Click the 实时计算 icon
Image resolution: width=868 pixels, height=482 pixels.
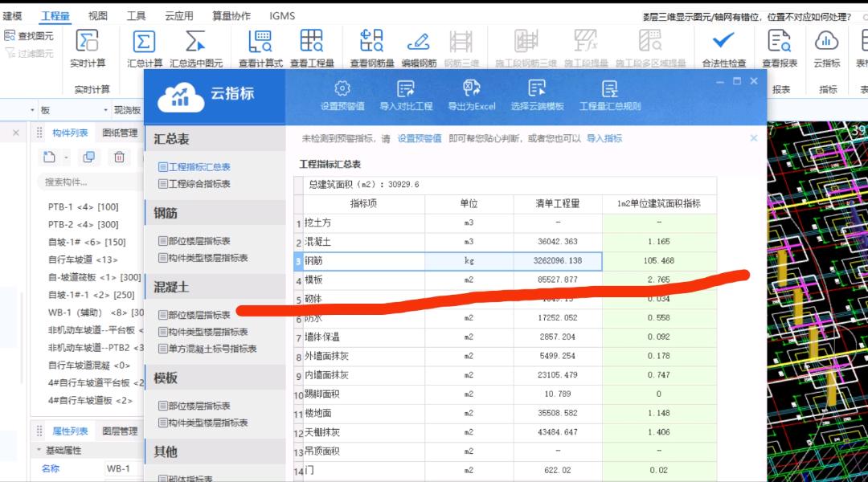87,41
